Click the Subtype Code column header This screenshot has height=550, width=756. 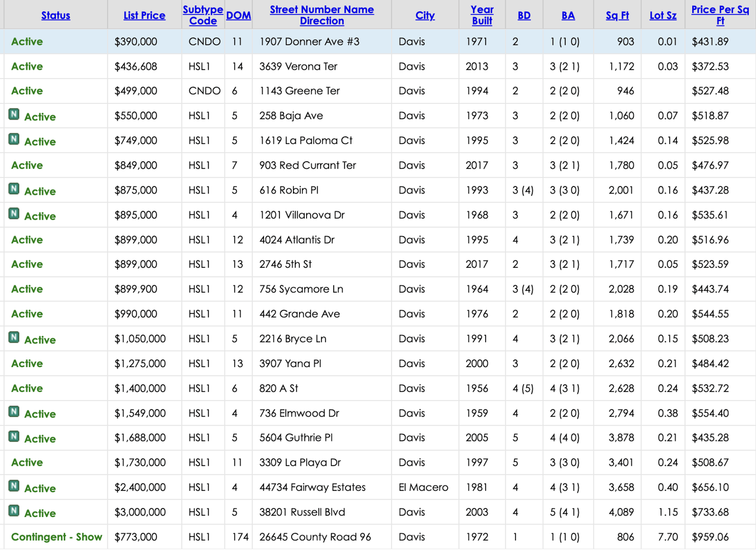click(203, 15)
